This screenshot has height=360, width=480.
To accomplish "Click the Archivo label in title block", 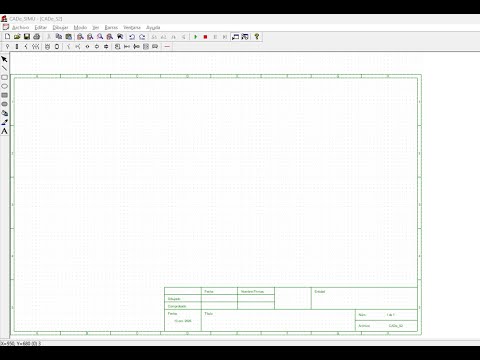I will click(364, 326).
